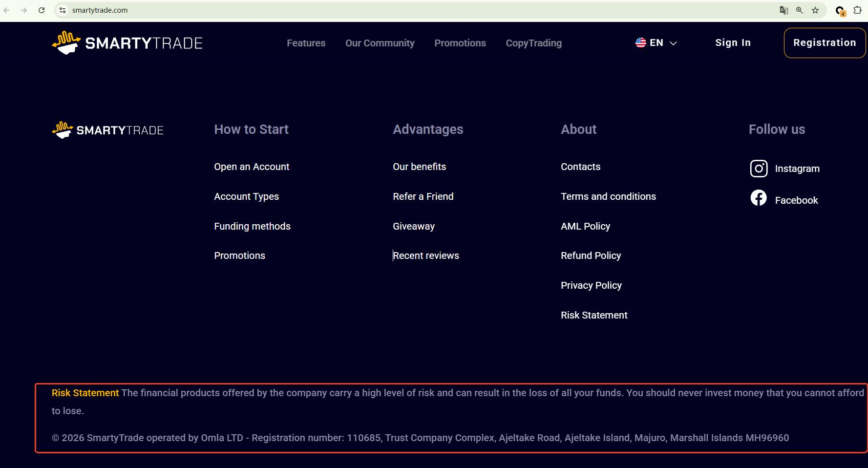The width and height of the screenshot is (868, 468).
Task: Bookmark this page with star icon
Action: coord(815,10)
